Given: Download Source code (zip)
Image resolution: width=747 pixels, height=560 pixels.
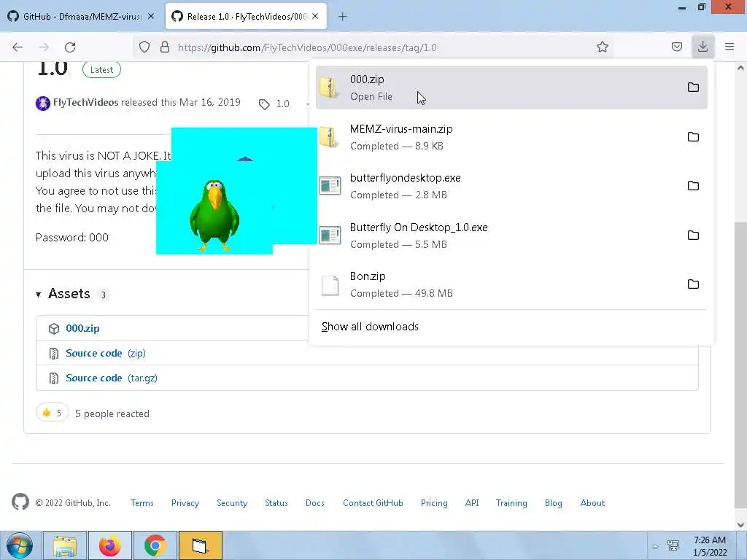Looking at the screenshot, I should pyautogui.click(x=106, y=354).
